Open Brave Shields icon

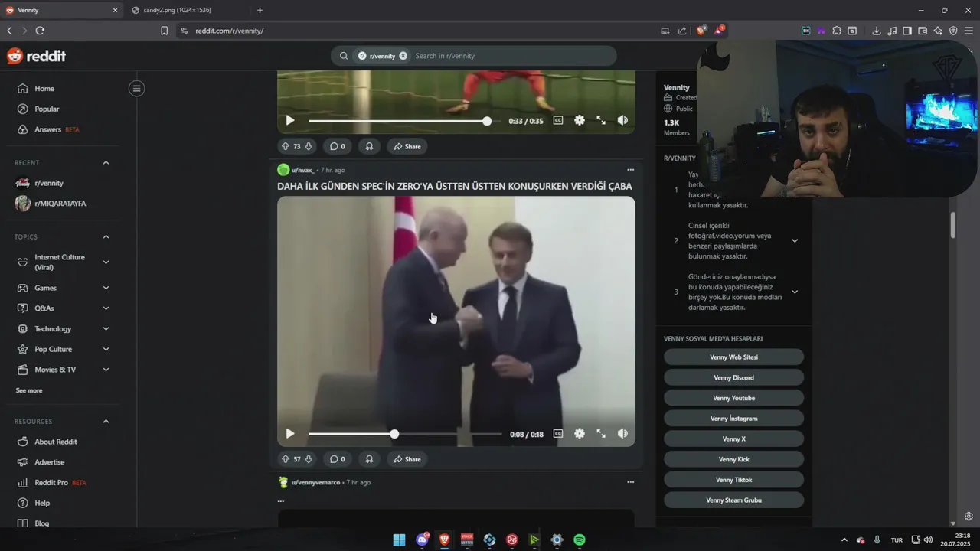pyautogui.click(x=701, y=31)
